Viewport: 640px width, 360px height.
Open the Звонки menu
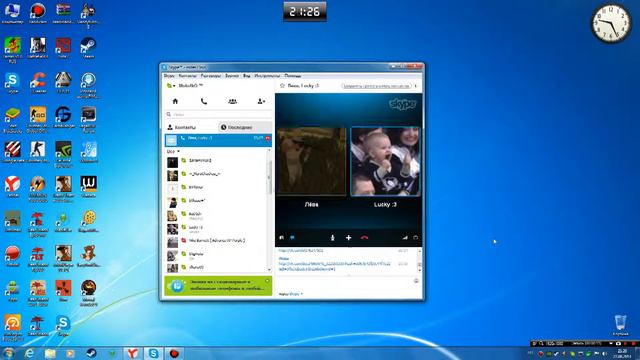pyautogui.click(x=232, y=76)
